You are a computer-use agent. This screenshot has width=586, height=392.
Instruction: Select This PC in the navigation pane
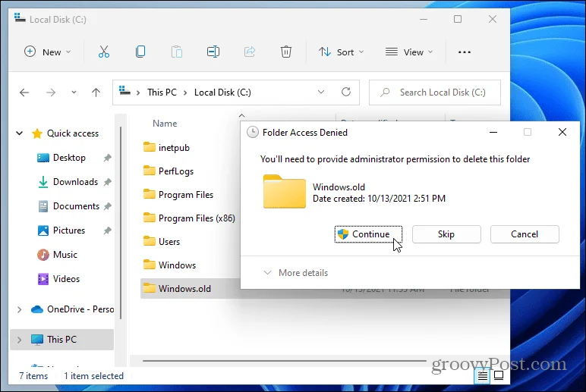[61, 340]
